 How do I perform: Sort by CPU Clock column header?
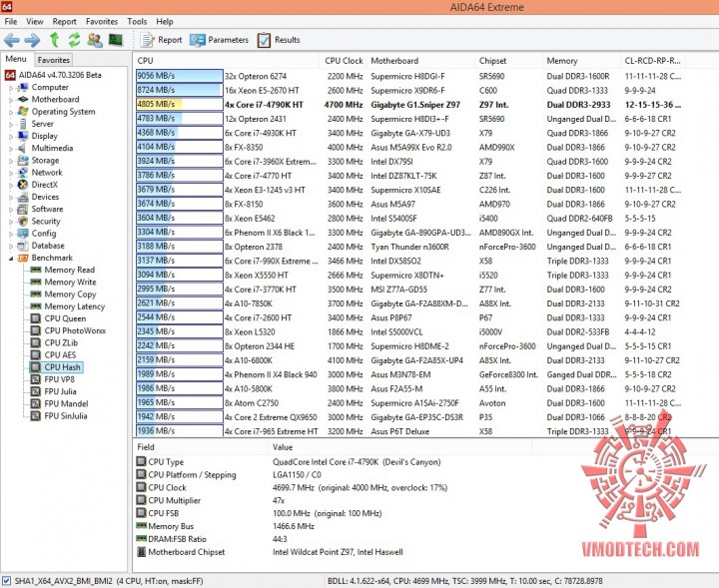[343, 61]
